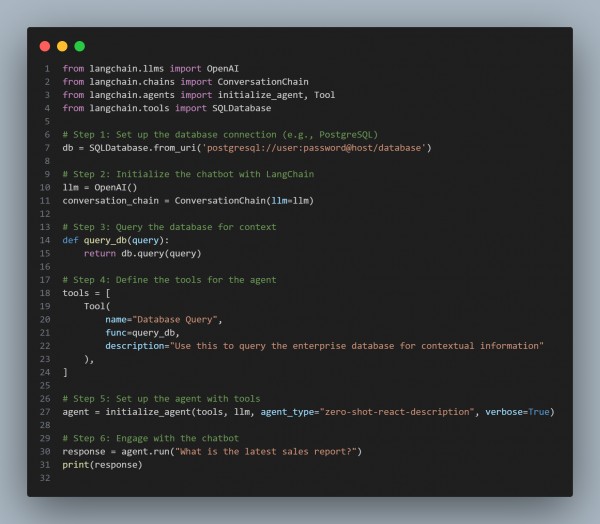Click line number 27 in the gutter

click(x=45, y=412)
